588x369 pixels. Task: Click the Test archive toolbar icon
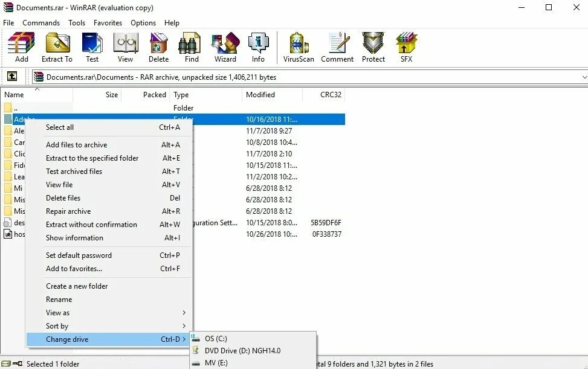(92, 47)
